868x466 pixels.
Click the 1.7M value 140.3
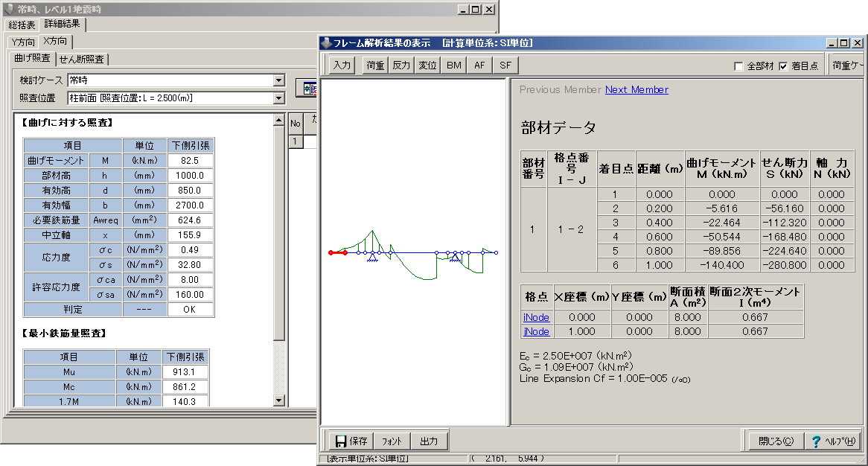pyautogui.click(x=185, y=402)
